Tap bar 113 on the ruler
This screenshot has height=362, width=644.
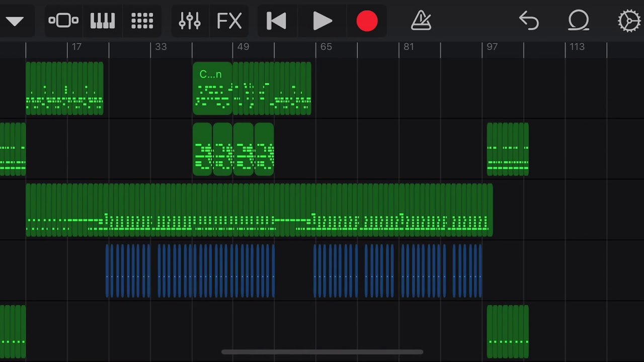coord(577,47)
